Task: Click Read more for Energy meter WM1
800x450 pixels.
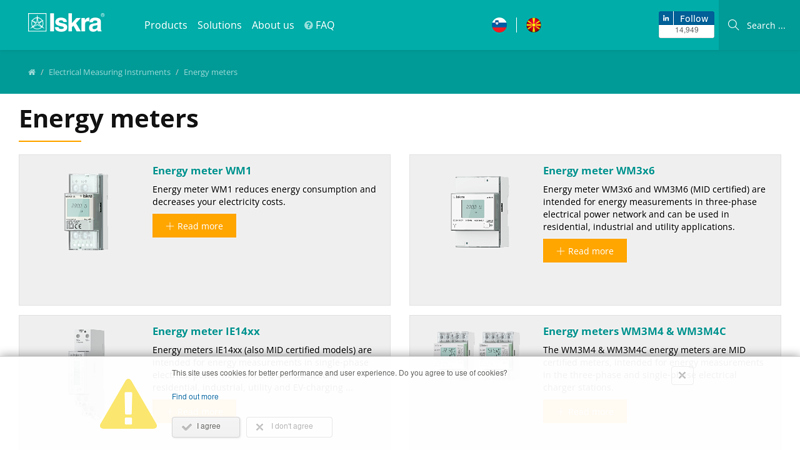Action: click(194, 226)
